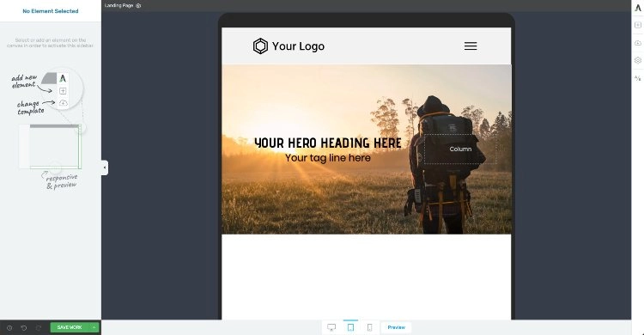This screenshot has height=335, width=644.
Task: Select the 'Your Logo' text
Action: tap(298, 46)
